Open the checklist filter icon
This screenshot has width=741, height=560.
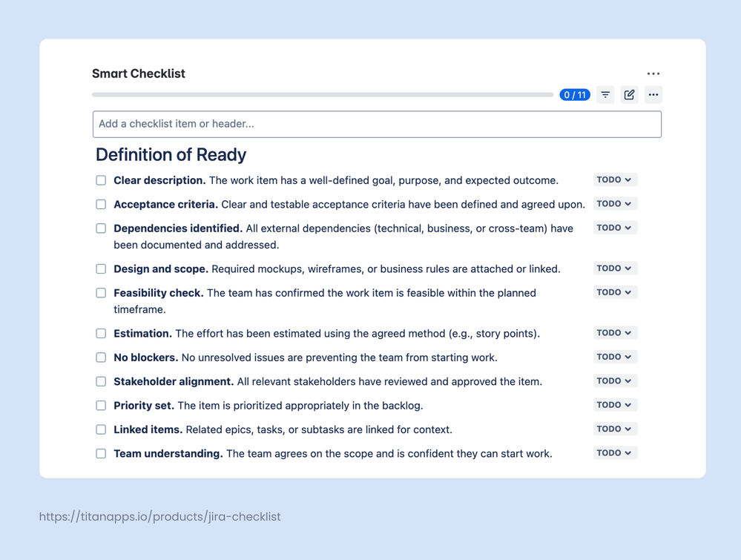tap(605, 94)
